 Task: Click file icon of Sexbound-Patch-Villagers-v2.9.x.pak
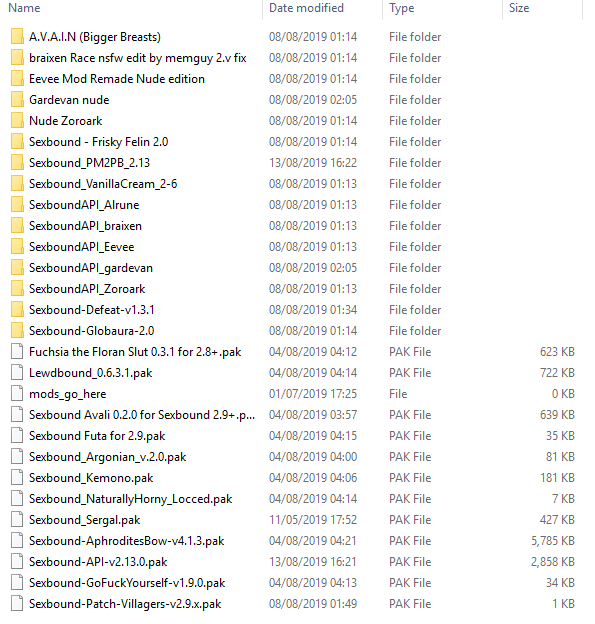[17, 604]
